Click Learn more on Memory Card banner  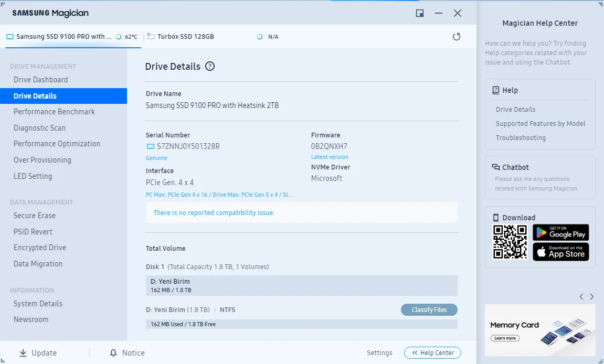tap(505, 338)
